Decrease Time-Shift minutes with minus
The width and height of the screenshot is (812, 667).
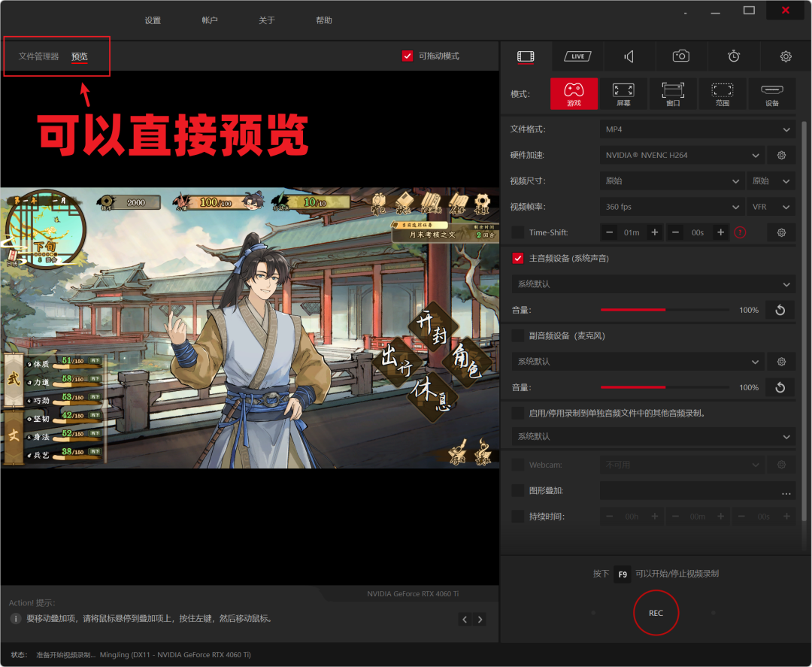pos(610,232)
